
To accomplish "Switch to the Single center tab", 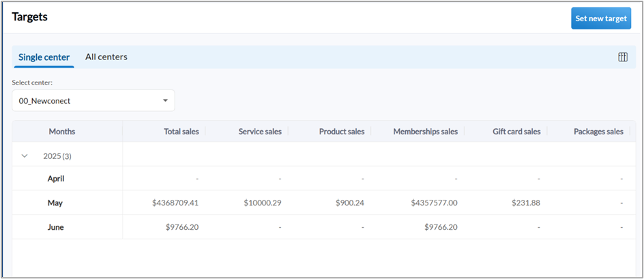I will pyautogui.click(x=44, y=57).
